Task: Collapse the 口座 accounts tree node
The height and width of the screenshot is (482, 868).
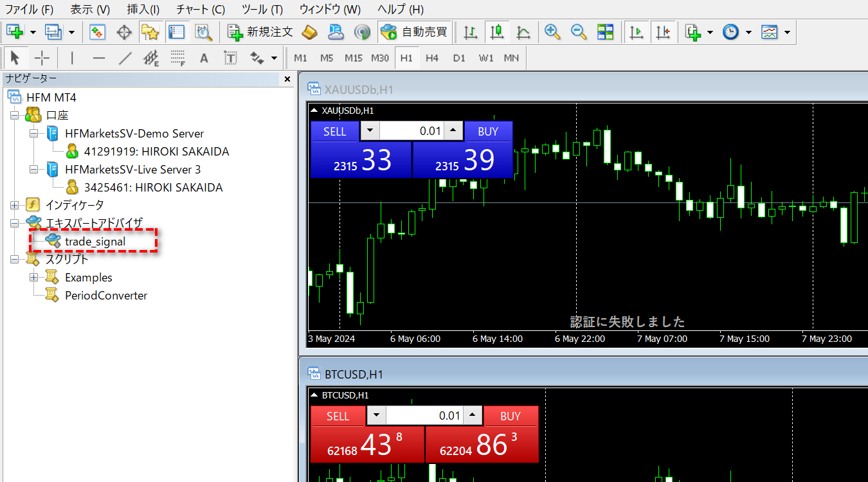Action: point(14,116)
